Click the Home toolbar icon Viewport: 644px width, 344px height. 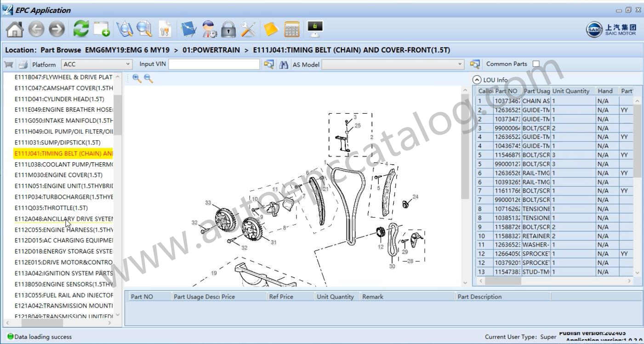(15, 29)
